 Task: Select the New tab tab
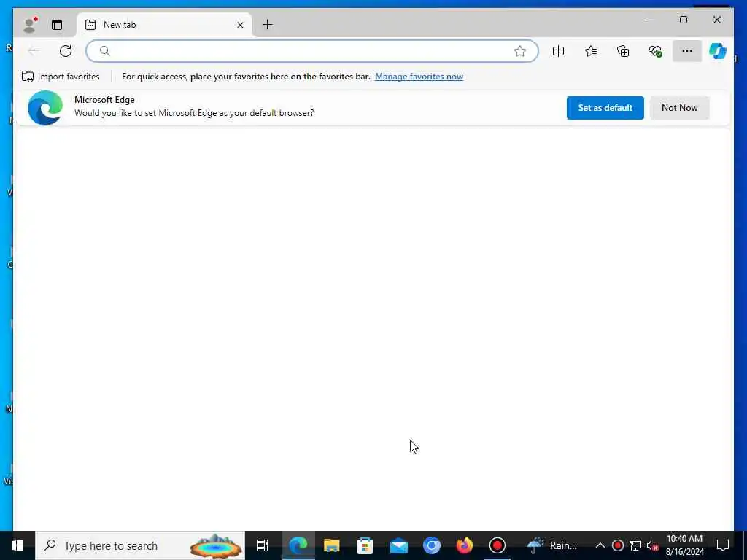[164, 25]
